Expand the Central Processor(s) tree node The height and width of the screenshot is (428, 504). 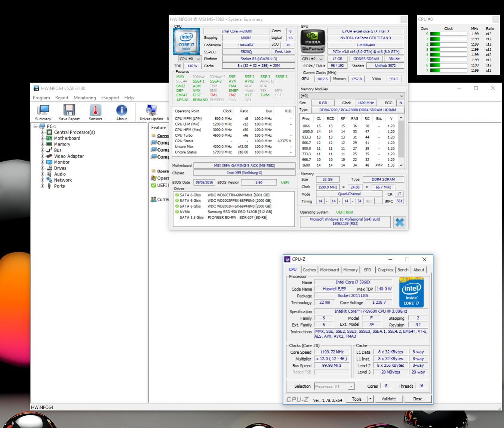43,132
